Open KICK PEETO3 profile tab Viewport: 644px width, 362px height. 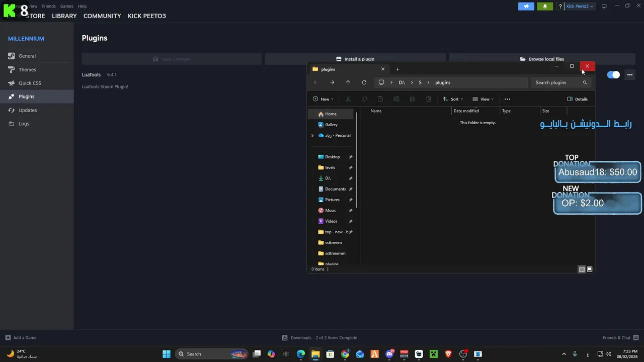pos(147,16)
